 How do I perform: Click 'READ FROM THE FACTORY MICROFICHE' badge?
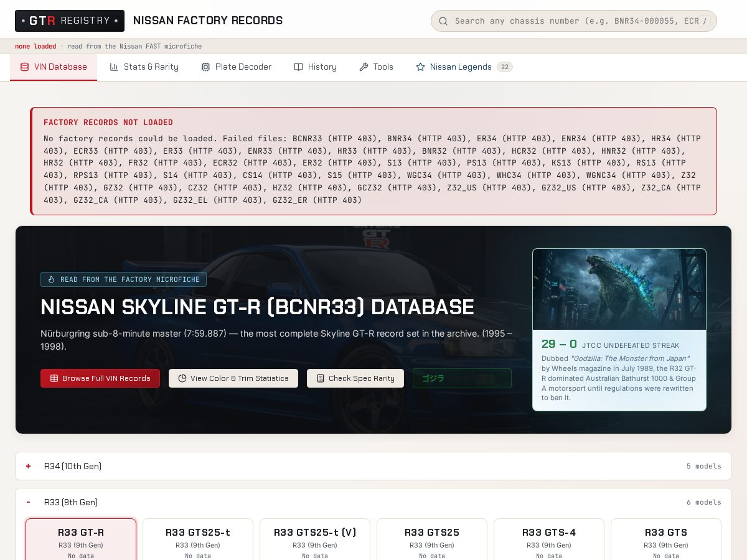(123, 279)
